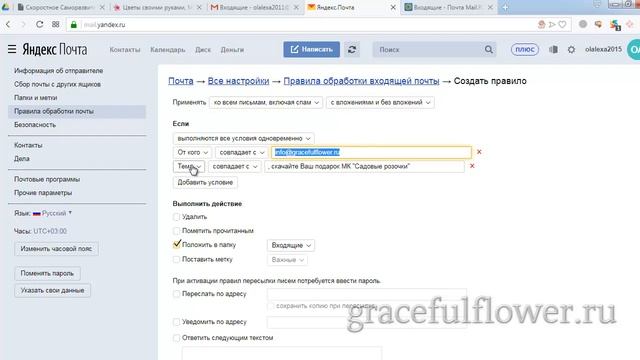
Task: Open the 'ко всем письмам, включая спам' dropdown
Action: tap(266, 102)
